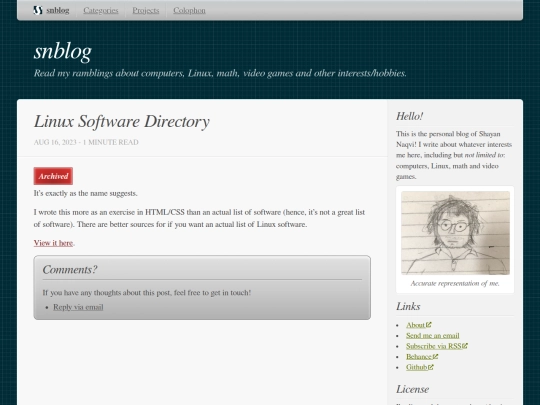This screenshot has width=540, height=405.
Task: Click Send me an email link
Action: tap(433, 335)
